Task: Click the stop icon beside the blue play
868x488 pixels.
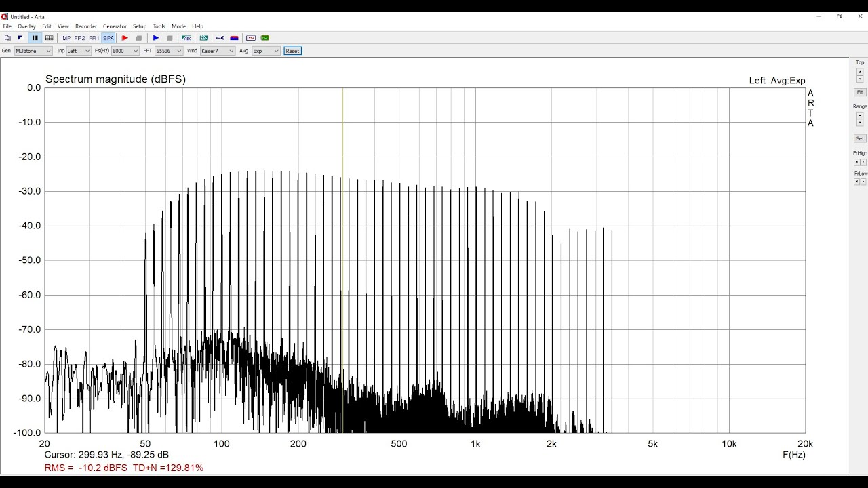Action: click(x=170, y=38)
